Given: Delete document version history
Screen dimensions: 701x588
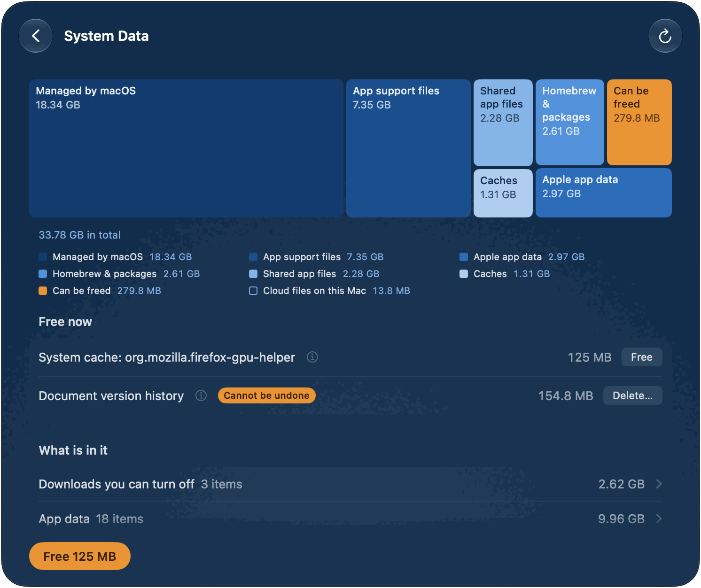Looking at the screenshot, I should click(x=632, y=396).
